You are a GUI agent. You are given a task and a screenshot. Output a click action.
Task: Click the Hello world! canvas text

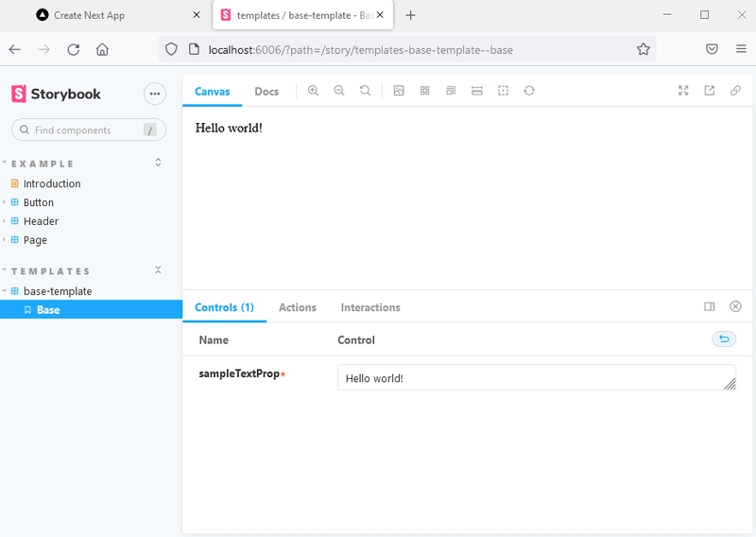click(x=229, y=128)
